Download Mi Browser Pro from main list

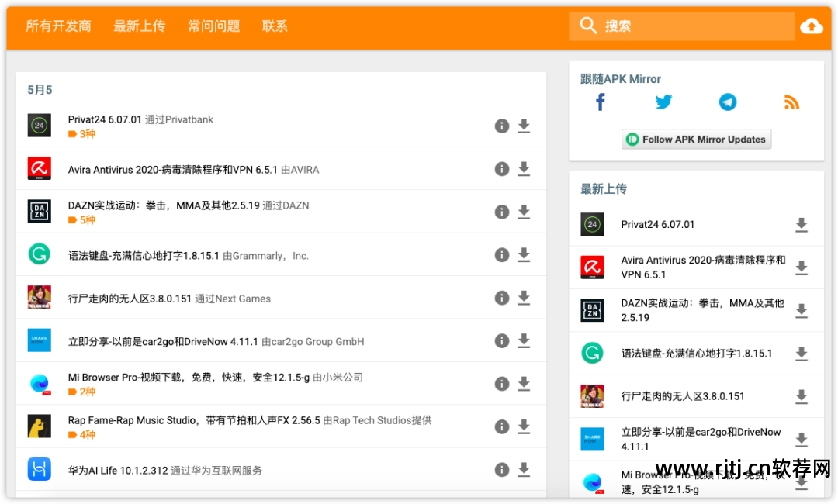(524, 384)
